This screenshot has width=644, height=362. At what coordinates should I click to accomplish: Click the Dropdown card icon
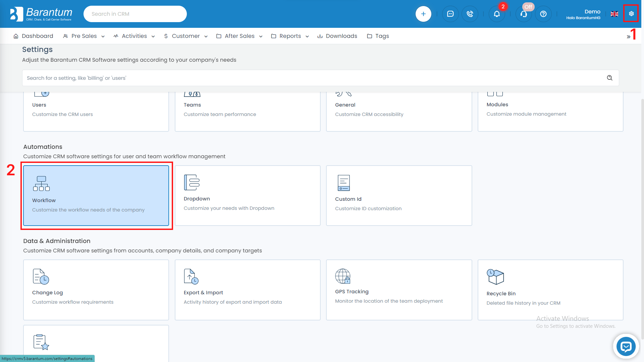(x=192, y=182)
